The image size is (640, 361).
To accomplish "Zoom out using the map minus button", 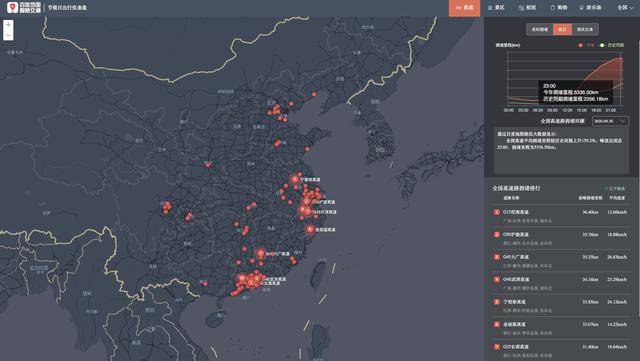I will (x=8, y=36).
